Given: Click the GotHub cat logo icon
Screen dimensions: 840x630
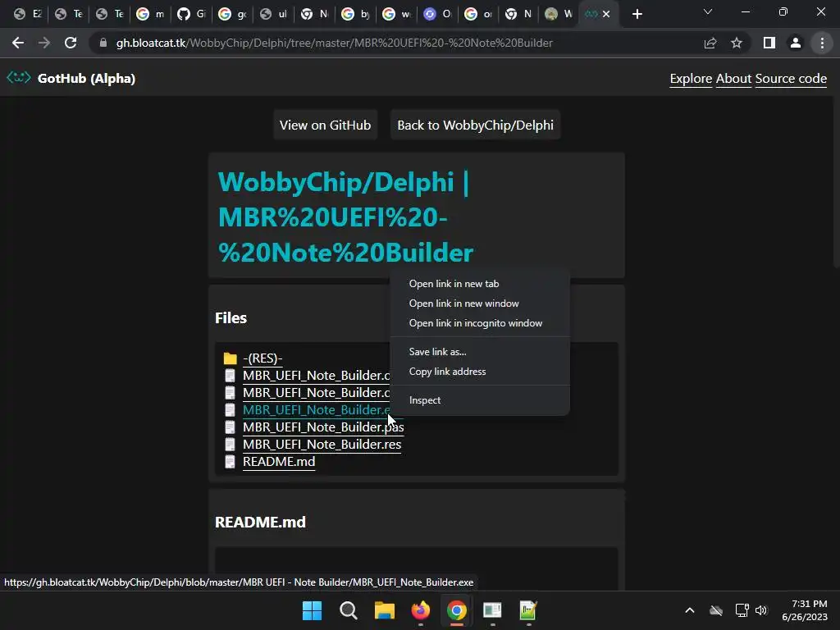Looking at the screenshot, I should [18, 78].
